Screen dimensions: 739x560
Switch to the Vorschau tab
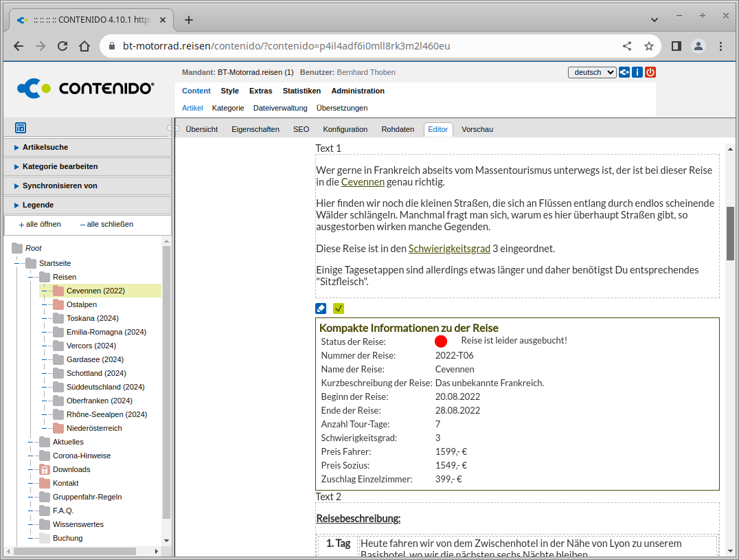pos(477,129)
